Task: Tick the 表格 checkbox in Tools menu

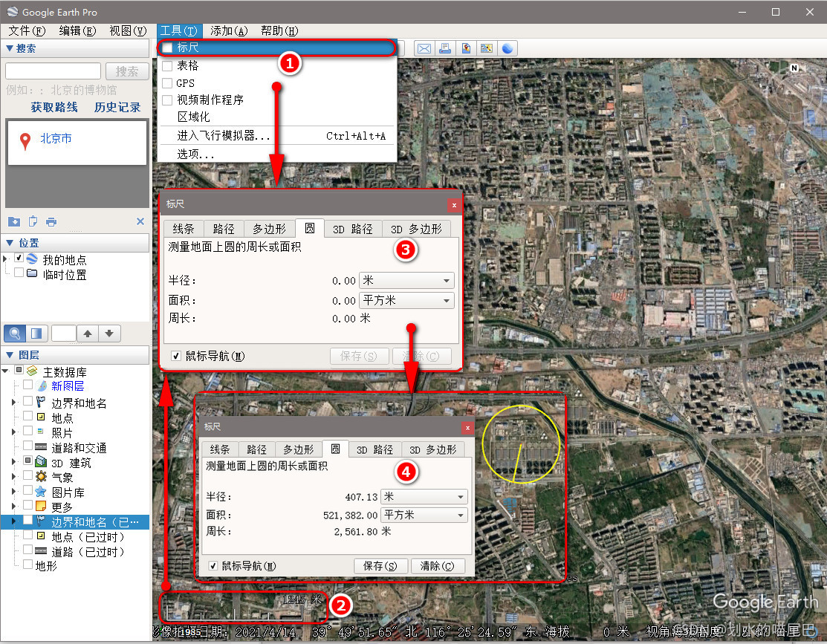Action: point(167,66)
